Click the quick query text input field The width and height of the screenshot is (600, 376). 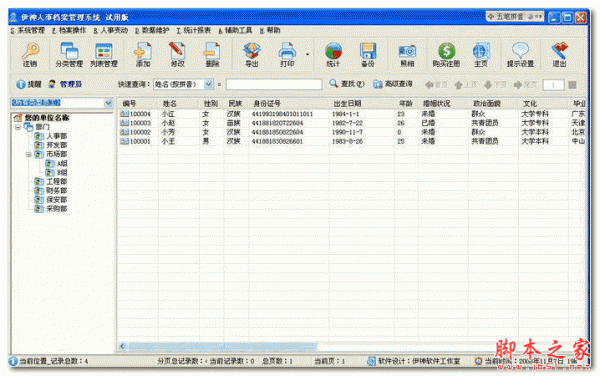point(274,84)
